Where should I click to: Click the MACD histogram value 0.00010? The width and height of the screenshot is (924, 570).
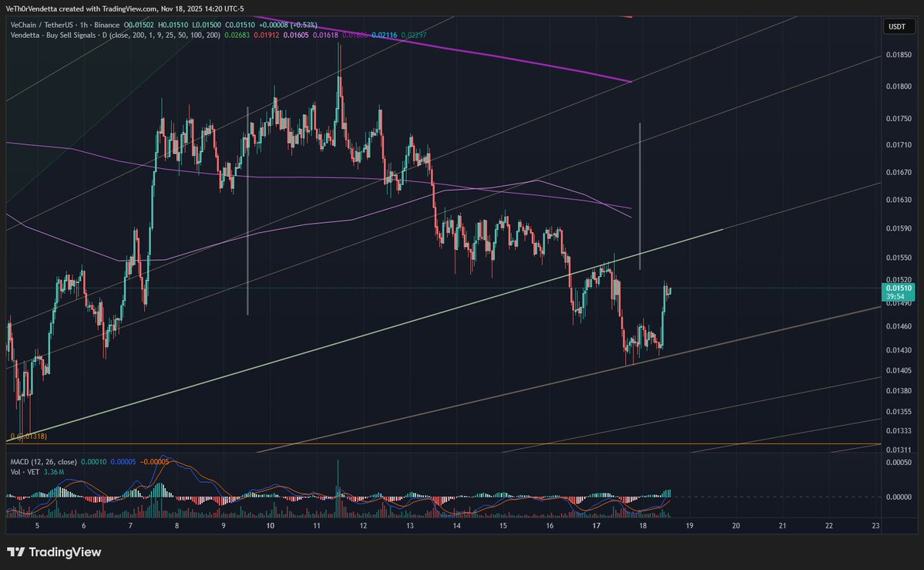(x=94, y=462)
